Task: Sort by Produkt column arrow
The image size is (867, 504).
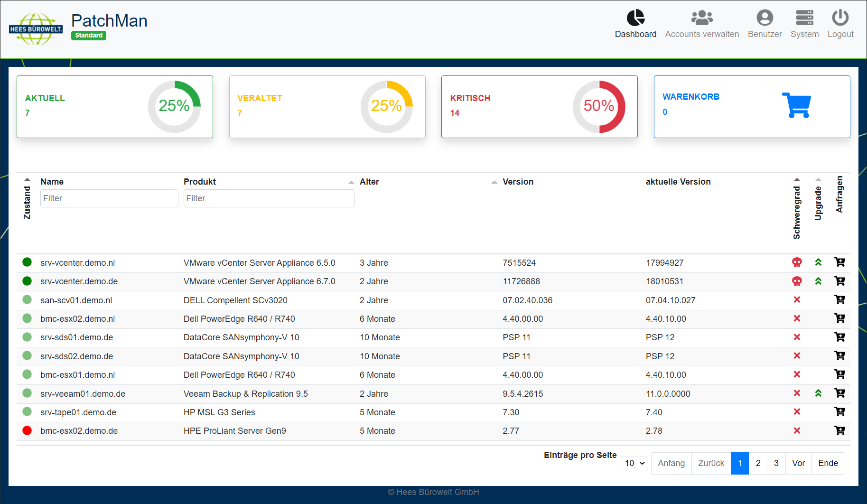Action: point(351,182)
